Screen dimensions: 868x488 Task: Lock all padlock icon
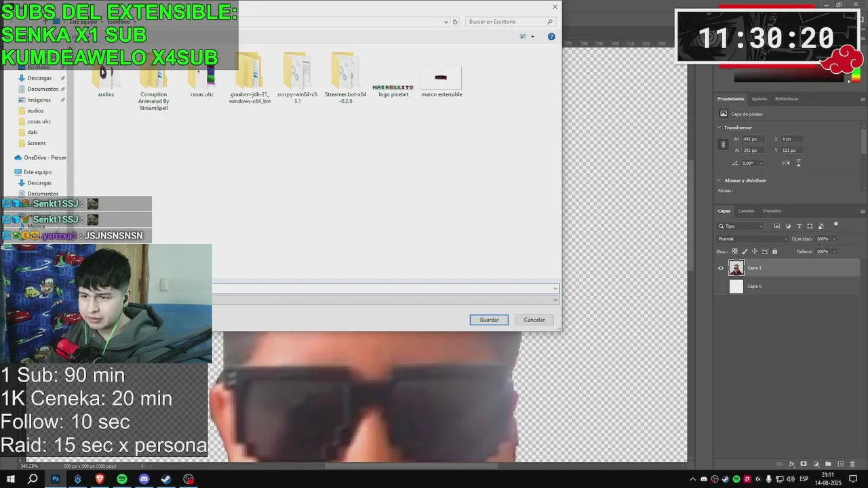[775, 251]
